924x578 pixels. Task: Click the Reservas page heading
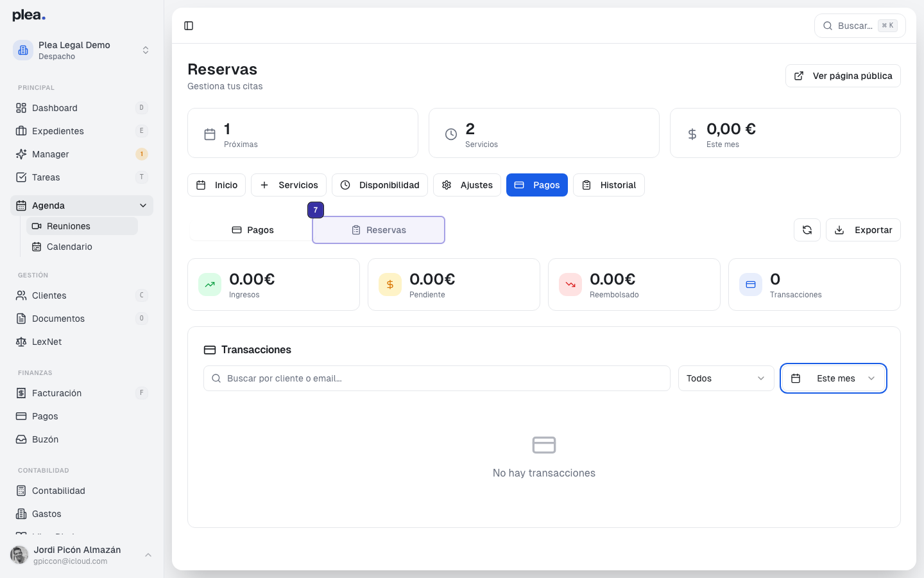tap(222, 69)
